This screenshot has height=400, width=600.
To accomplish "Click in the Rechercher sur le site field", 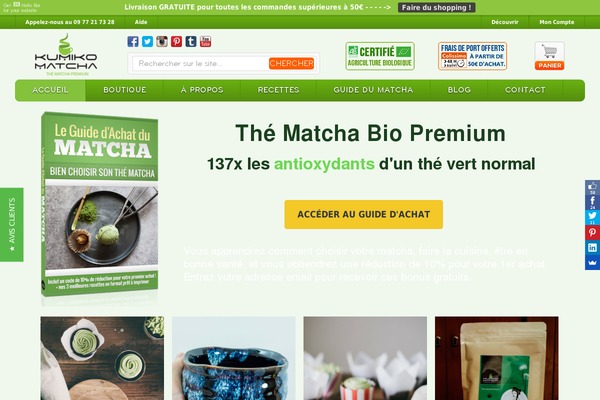I will click(201, 64).
